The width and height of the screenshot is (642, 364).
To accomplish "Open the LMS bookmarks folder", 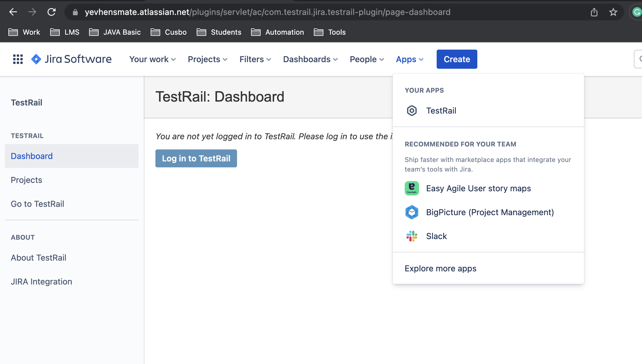I will [65, 32].
